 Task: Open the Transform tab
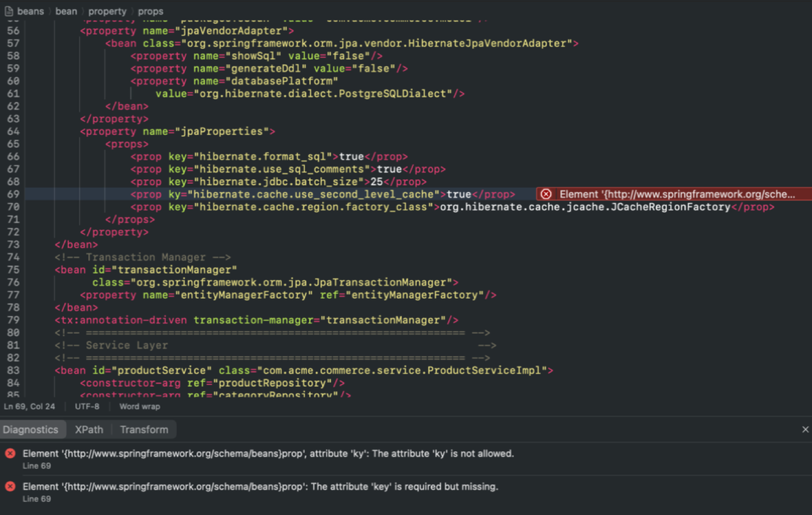143,429
